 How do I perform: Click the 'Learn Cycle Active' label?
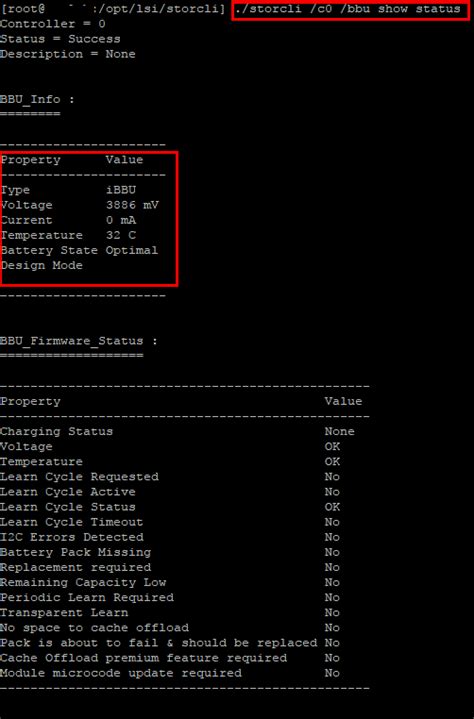click(68, 492)
